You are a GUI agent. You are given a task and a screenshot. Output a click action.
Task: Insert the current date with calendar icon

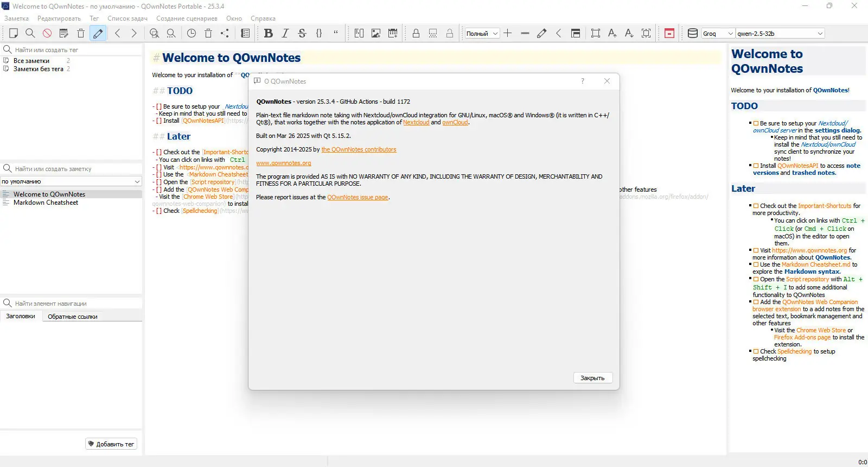(x=393, y=34)
